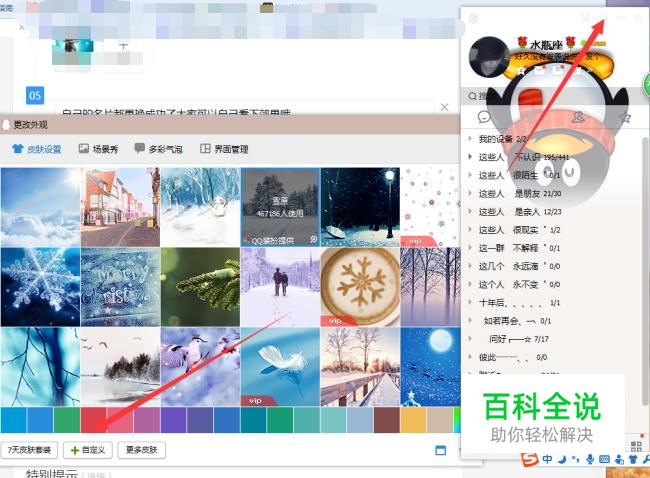The width and height of the screenshot is (650, 478).
Task: Toggle Sogou half/full width moon icon
Action: (x=561, y=459)
